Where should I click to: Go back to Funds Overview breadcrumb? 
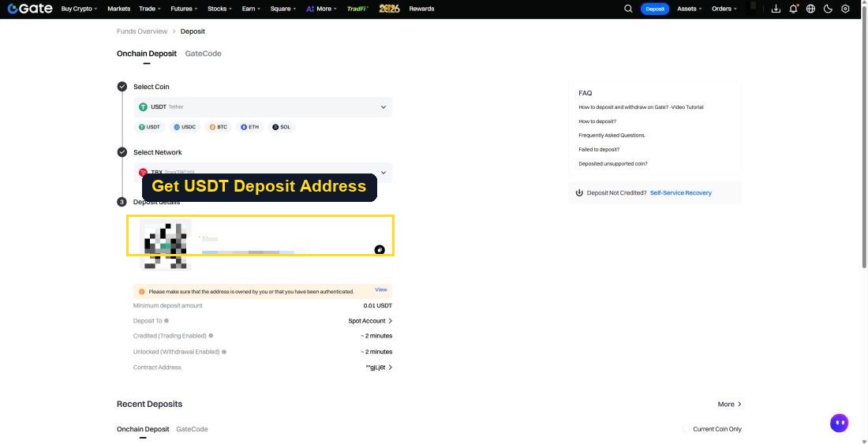(x=142, y=32)
